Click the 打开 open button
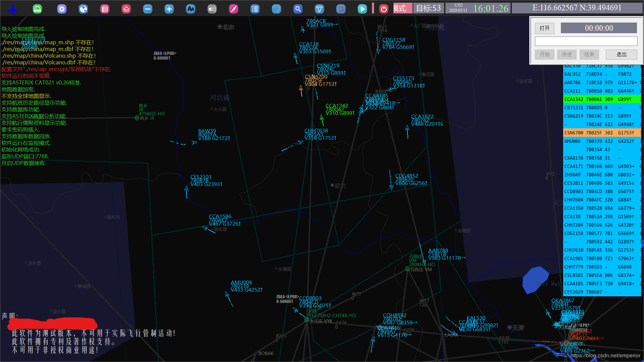644x362 pixels. tap(544, 28)
